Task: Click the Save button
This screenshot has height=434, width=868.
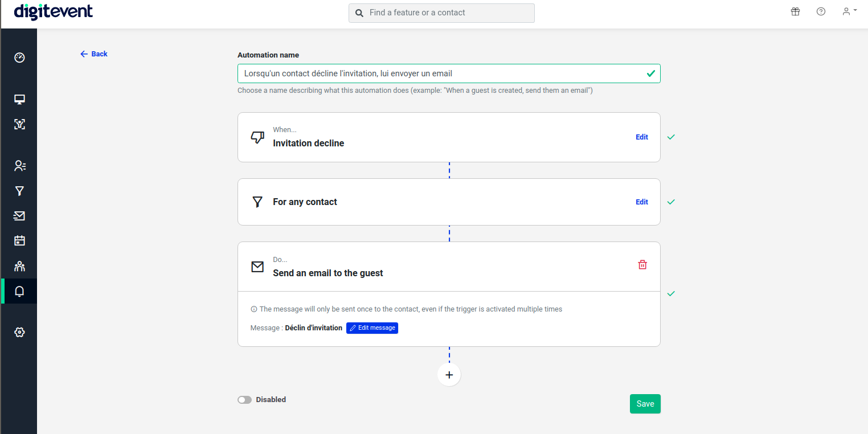Action: 645,404
